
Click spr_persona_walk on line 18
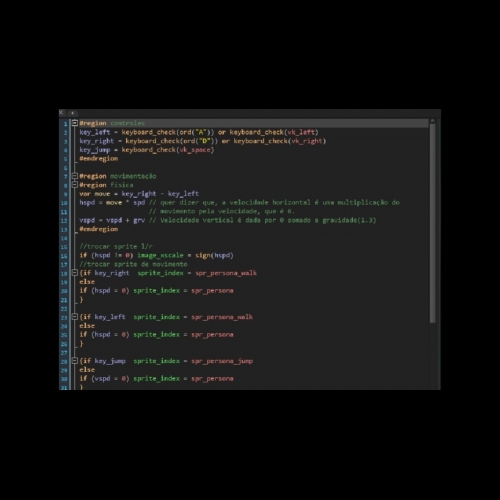pyautogui.click(x=226, y=273)
